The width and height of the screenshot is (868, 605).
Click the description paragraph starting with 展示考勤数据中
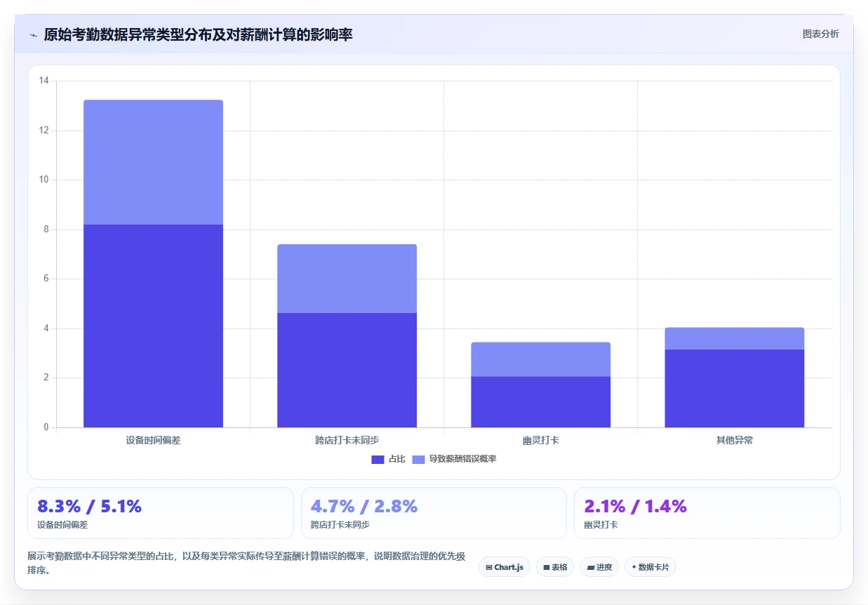(x=246, y=563)
